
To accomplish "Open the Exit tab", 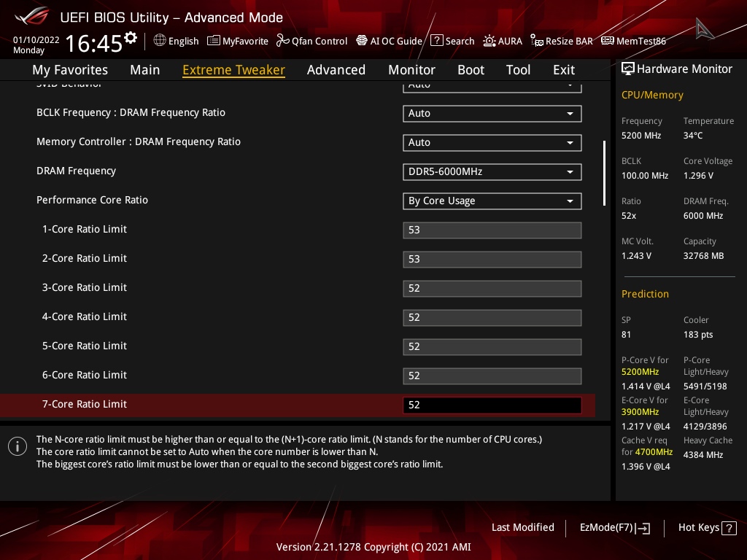I will [564, 70].
